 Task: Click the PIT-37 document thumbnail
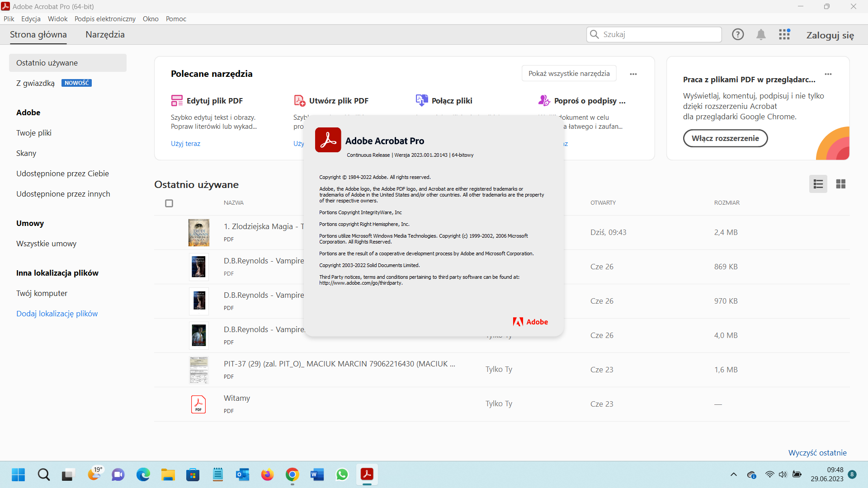[198, 370]
